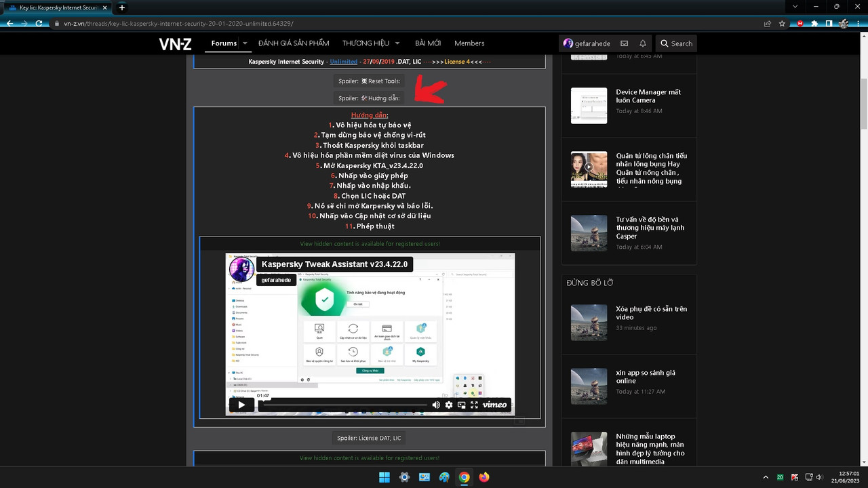Open the Vimeo logo link in player
The width and height of the screenshot is (868, 488).
(x=495, y=405)
